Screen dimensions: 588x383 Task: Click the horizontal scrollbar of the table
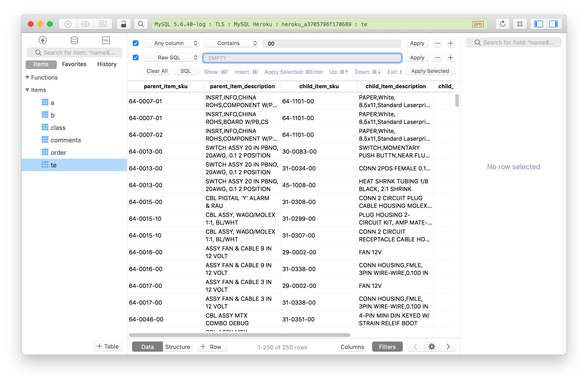pyautogui.click(x=240, y=335)
